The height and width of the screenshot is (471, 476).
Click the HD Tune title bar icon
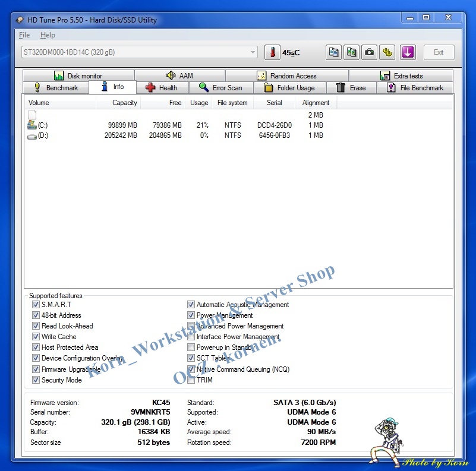click(x=20, y=20)
